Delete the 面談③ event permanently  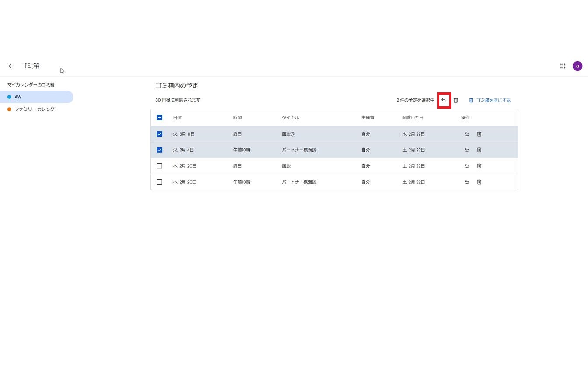pos(479,134)
